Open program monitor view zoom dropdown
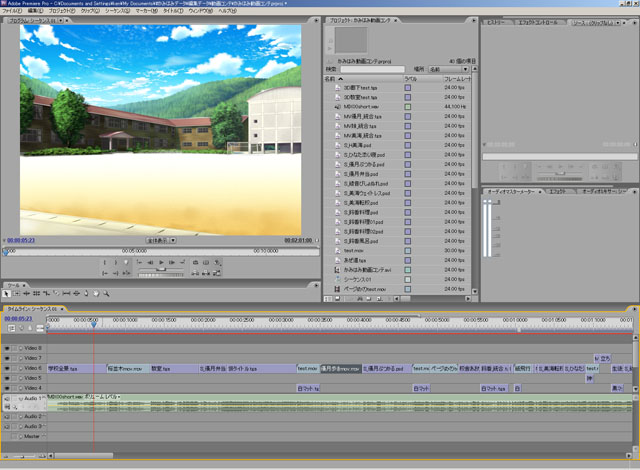Image resolution: width=640 pixels, height=470 pixels. 173,240
